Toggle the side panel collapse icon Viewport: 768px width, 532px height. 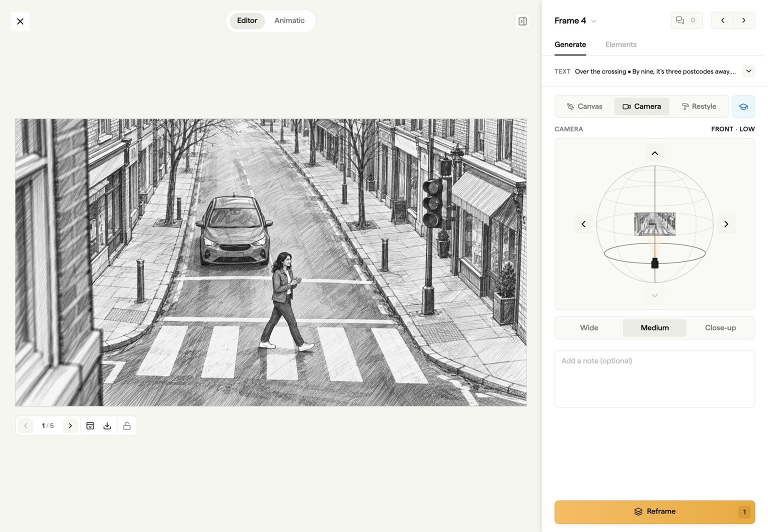(522, 21)
